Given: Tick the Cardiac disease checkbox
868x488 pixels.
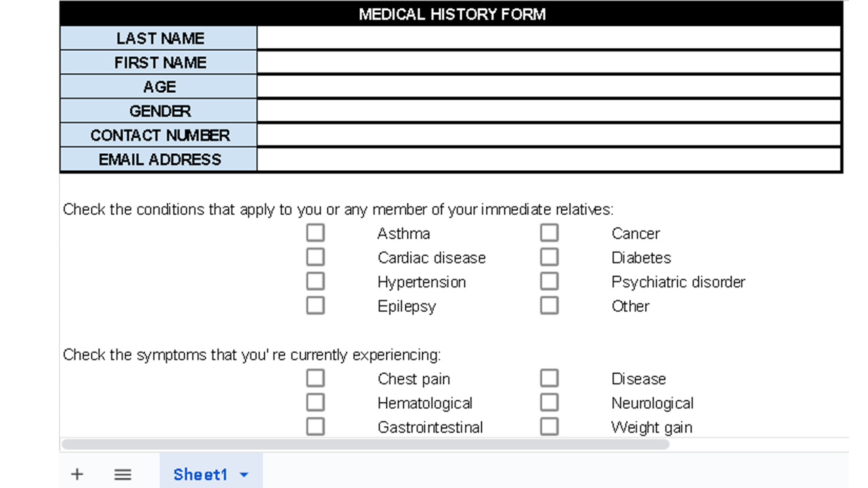Looking at the screenshot, I should [x=315, y=258].
